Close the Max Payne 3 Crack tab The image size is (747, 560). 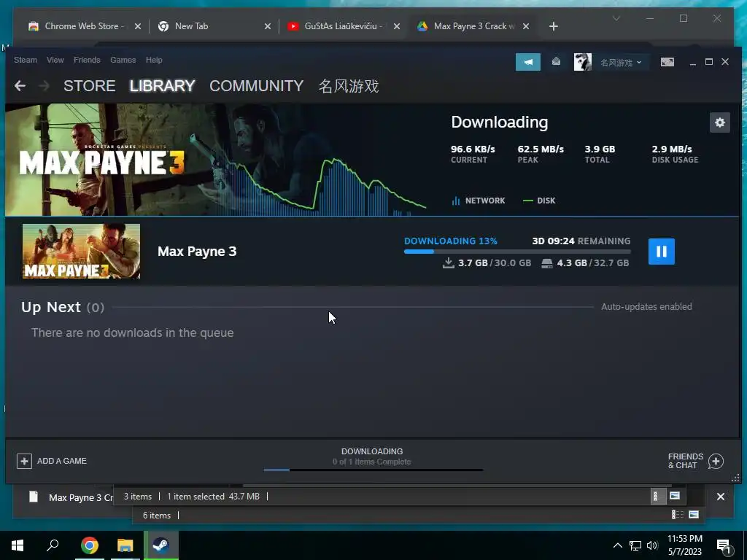click(x=525, y=27)
